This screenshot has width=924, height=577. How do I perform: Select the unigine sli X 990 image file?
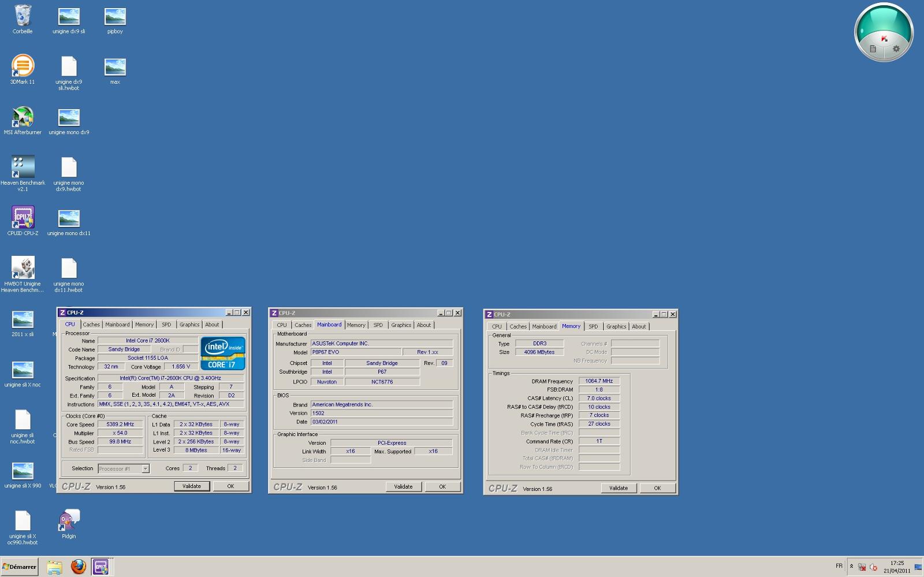click(x=23, y=474)
